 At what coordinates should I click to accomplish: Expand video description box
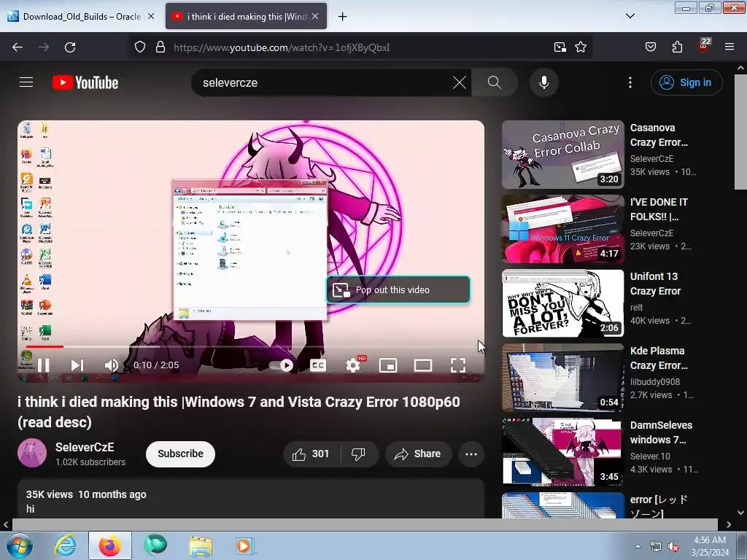(251, 499)
